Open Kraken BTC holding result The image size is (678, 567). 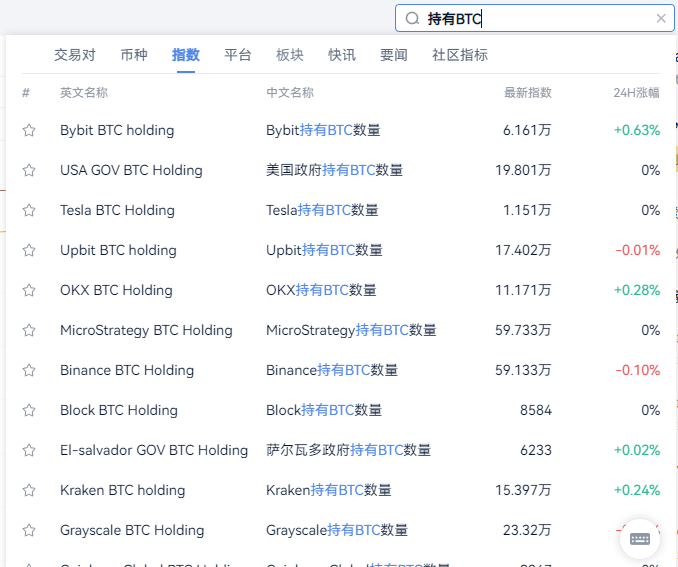tap(122, 490)
